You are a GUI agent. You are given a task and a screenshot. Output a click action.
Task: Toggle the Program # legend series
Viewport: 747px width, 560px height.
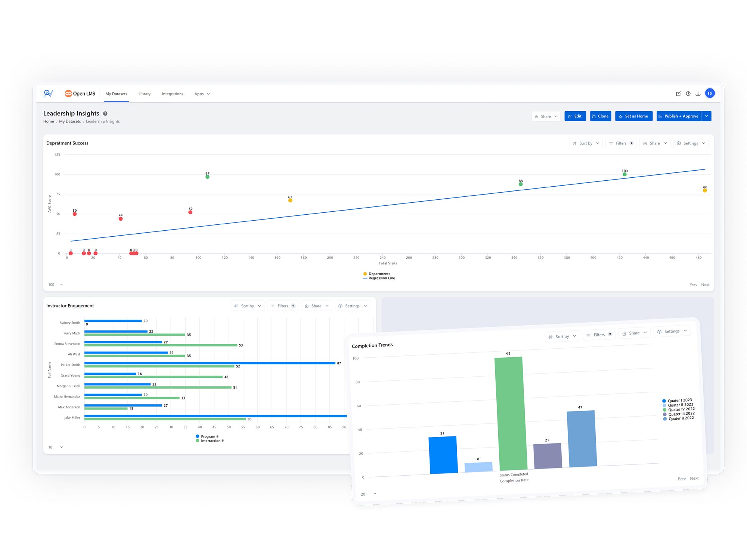[209, 436]
